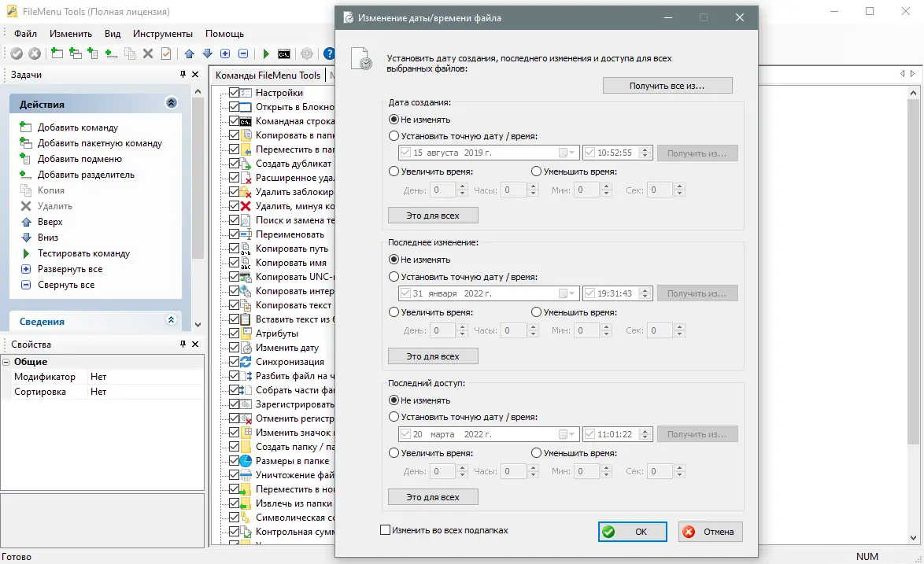Image resolution: width=924 pixels, height=564 pixels.
Task: Uncheck the Копировать путь checkbox
Action: (234, 248)
